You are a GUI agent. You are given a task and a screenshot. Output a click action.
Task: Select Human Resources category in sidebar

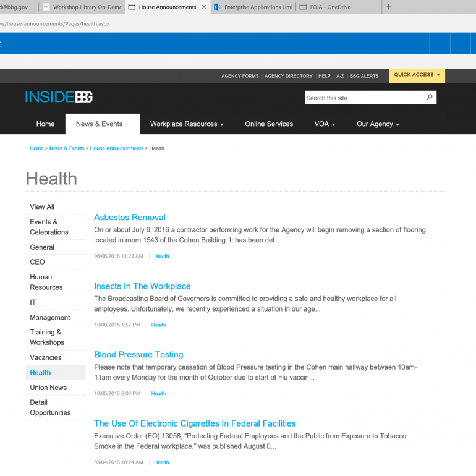(x=46, y=282)
